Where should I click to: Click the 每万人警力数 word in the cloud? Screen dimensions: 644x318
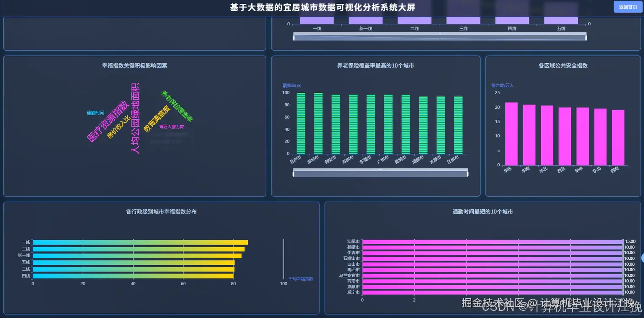point(172,127)
